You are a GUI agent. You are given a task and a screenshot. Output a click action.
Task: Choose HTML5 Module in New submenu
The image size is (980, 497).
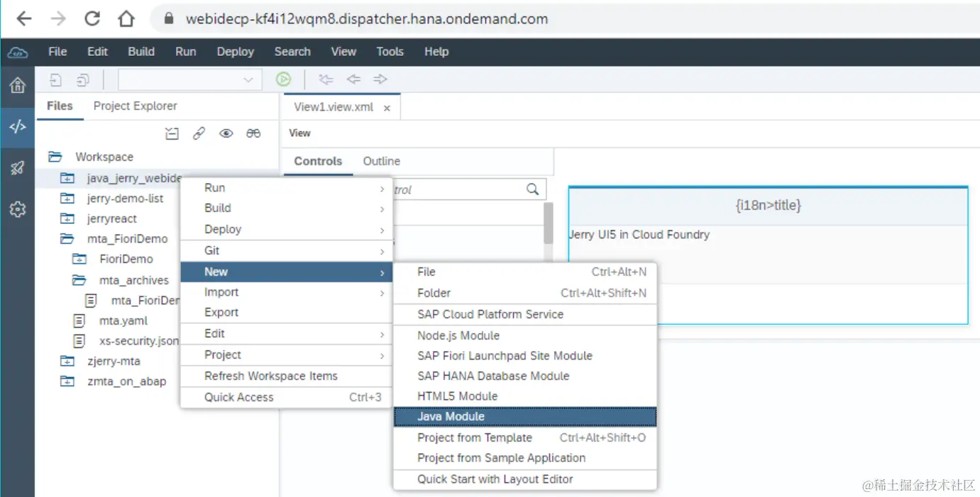(525, 396)
